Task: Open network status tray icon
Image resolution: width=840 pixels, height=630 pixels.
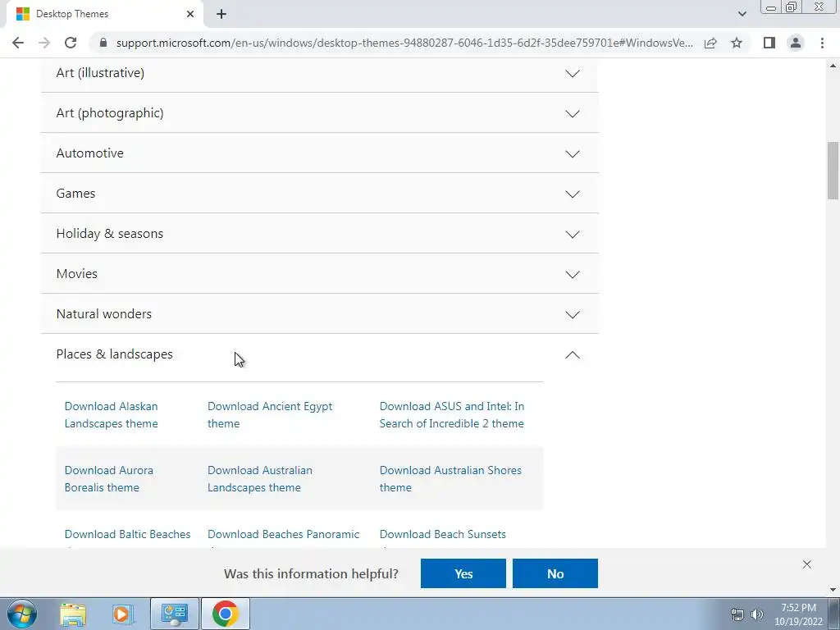Action: click(x=737, y=614)
